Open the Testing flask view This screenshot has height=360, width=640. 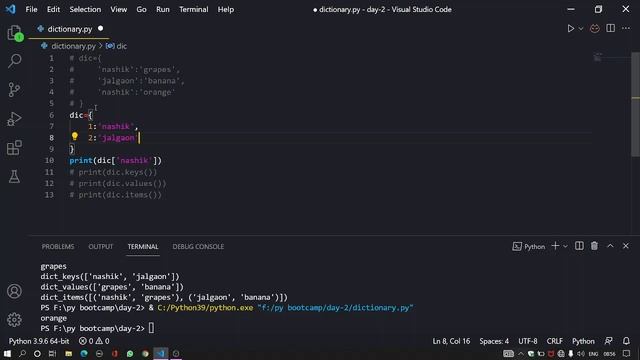[x=14, y=176]
